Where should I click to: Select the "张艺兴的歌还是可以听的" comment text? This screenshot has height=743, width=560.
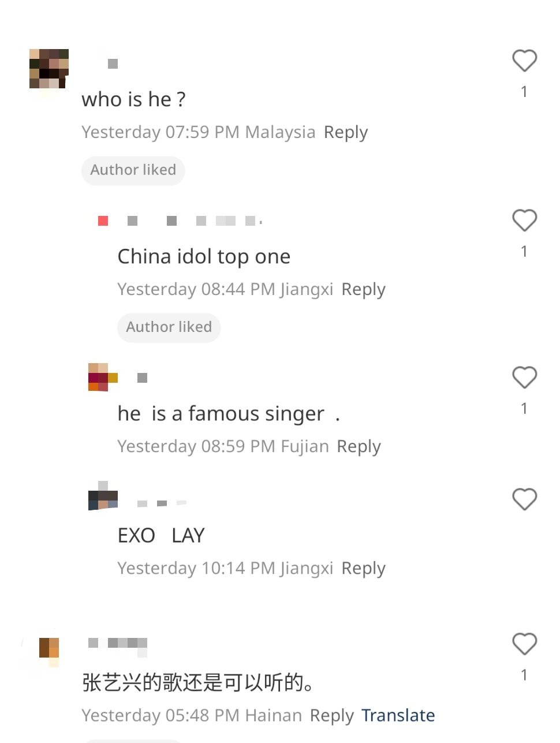coord(199,682)
